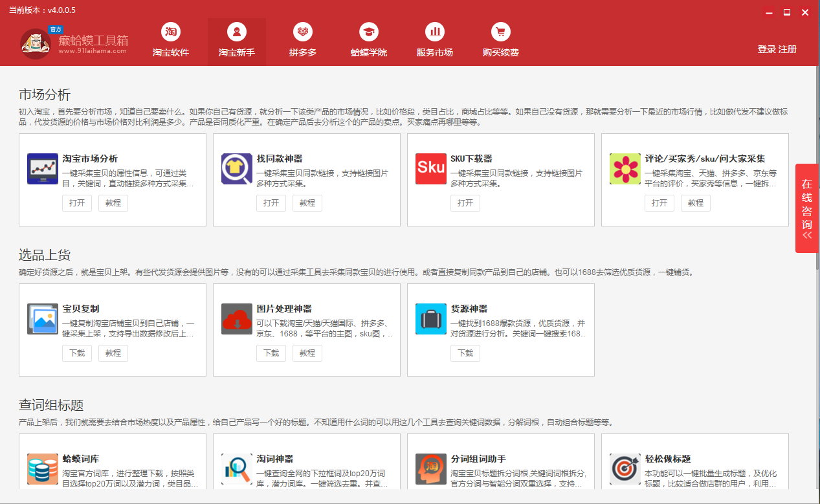The height and width of the screenshot is (504, 820).
Task: Switch to the 拼多多 tab
Action: [303, 41]
